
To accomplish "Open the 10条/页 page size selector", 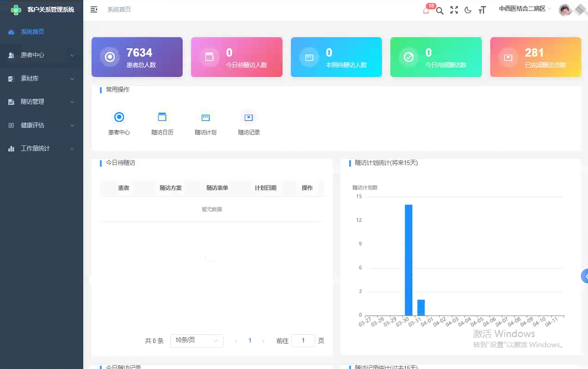I will tap(196, 340).
